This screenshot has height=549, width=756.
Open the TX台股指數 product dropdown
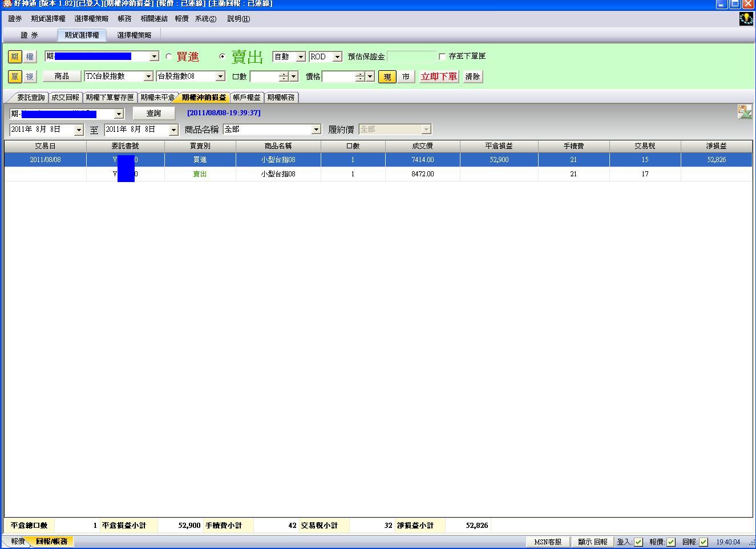148,76
